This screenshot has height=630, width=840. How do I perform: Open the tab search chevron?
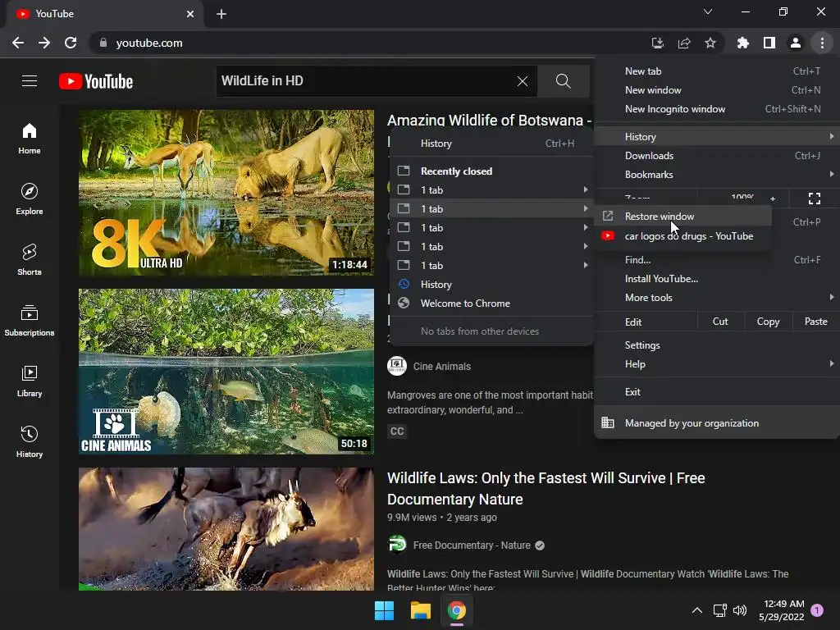pos(708,11)
